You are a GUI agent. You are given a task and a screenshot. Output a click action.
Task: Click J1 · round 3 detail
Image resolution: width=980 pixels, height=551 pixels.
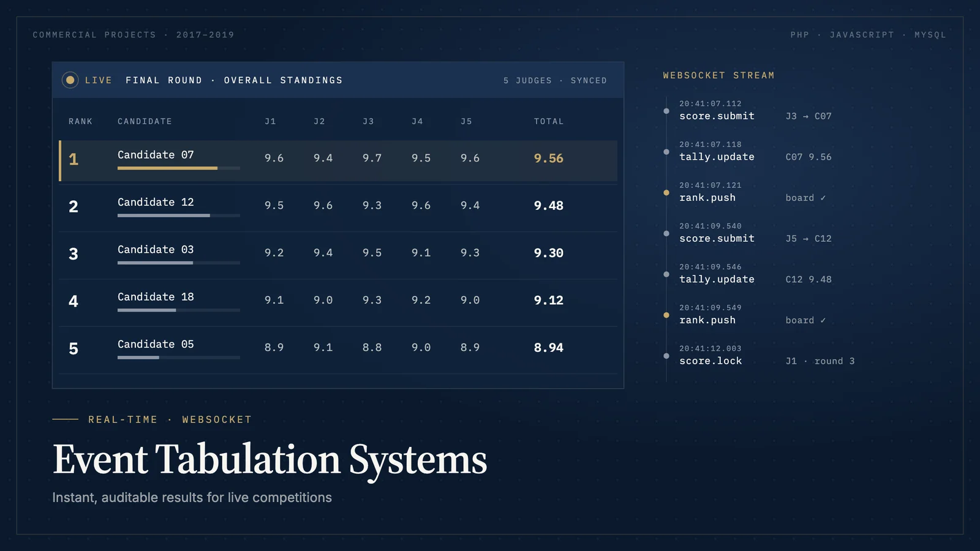(x=820, y=361)
